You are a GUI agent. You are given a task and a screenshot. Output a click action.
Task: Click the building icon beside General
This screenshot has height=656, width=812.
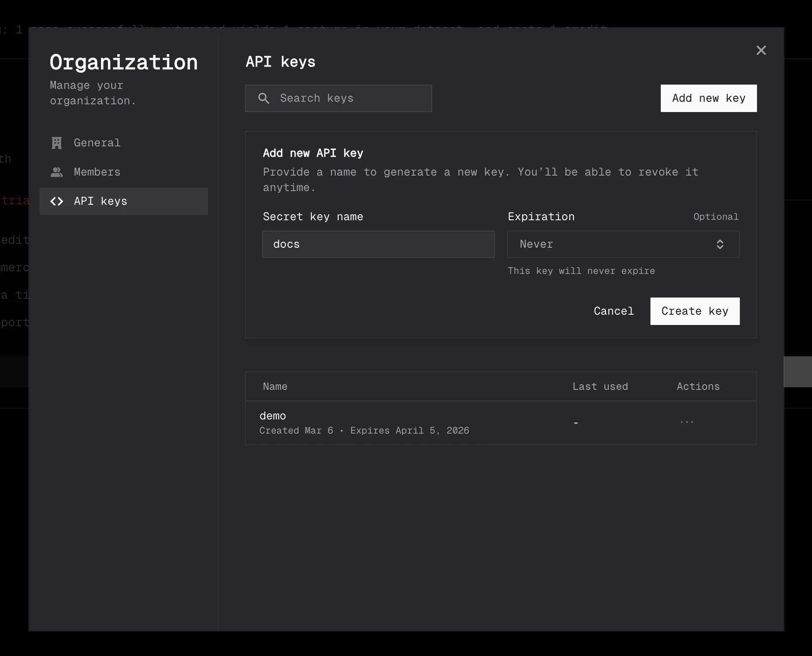click(x=57, y=143)
